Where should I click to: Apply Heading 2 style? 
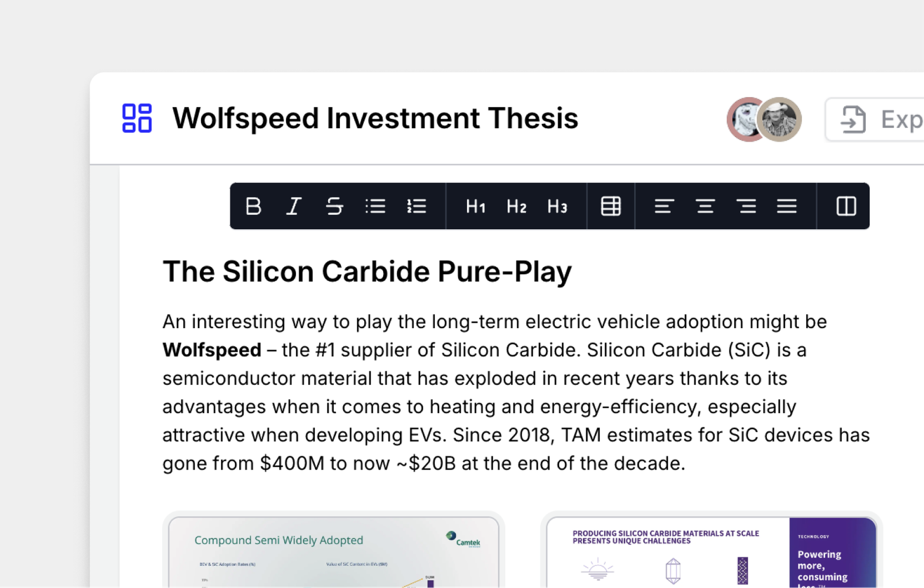tap(516, 206)
